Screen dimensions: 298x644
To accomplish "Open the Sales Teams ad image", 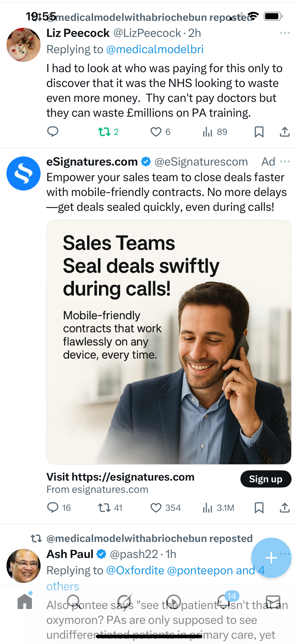I will (x=169, y=342).
